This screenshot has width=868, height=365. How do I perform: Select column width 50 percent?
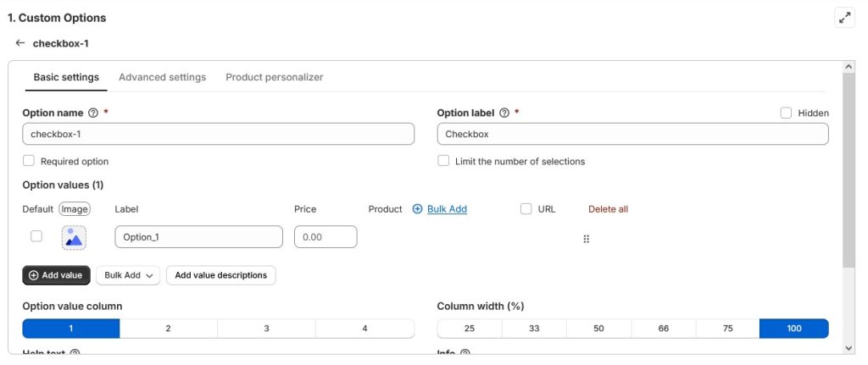click(598, 329)
